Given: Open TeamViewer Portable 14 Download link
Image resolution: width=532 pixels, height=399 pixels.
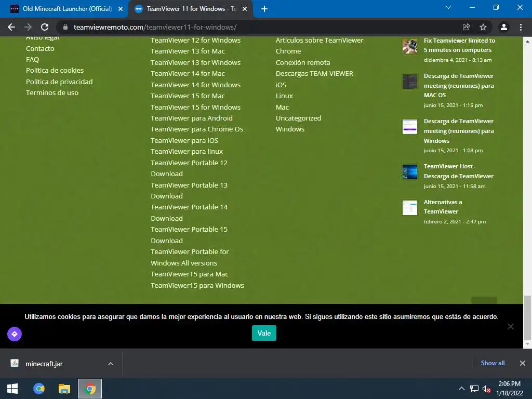Looking at the screenshot, I should pos(189,212).
